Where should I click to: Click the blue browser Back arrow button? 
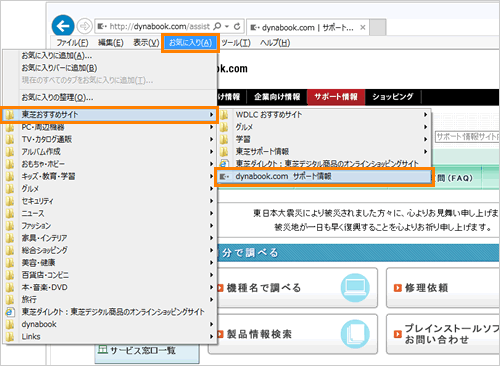point(63,26)
